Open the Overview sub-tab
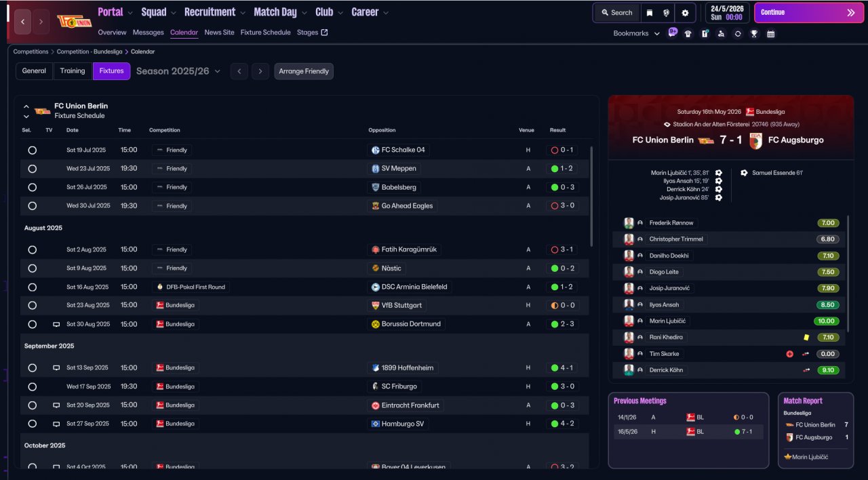Viewport: 868px width, 480px height. click(112, 33)
